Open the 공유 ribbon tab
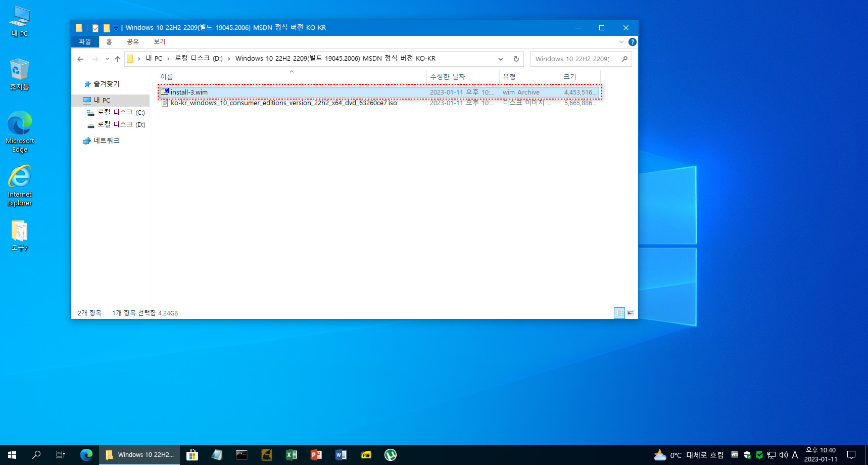 coord(133,42)
